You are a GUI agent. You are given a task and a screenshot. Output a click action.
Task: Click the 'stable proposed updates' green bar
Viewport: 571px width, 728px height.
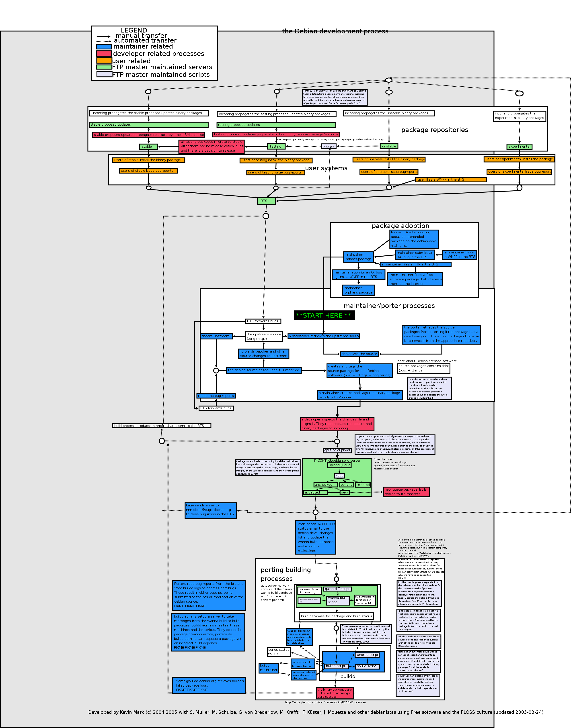click(148, 125)
